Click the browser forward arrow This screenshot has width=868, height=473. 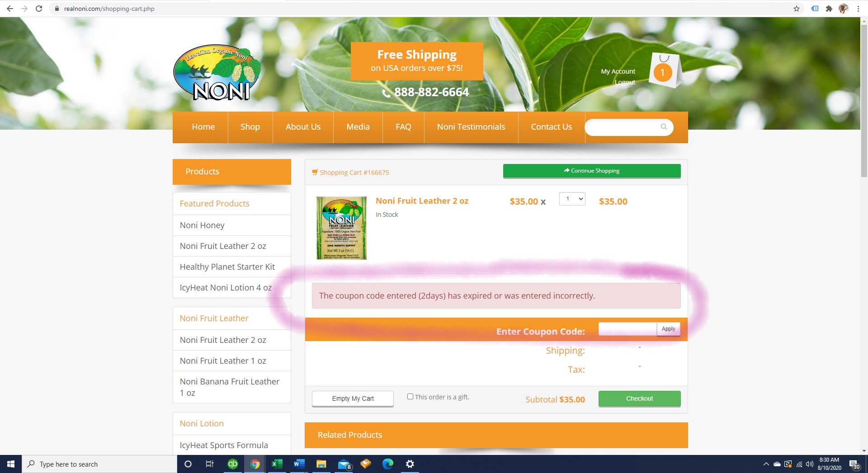click(x=24, y=9)
